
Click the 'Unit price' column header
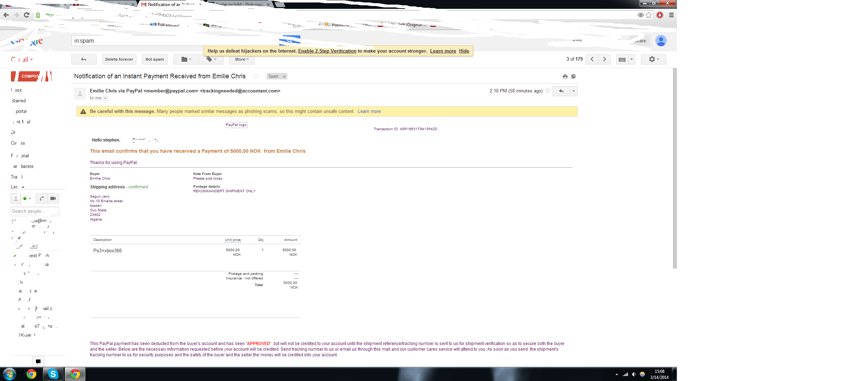pyautogui.click(x=233, y=240)
